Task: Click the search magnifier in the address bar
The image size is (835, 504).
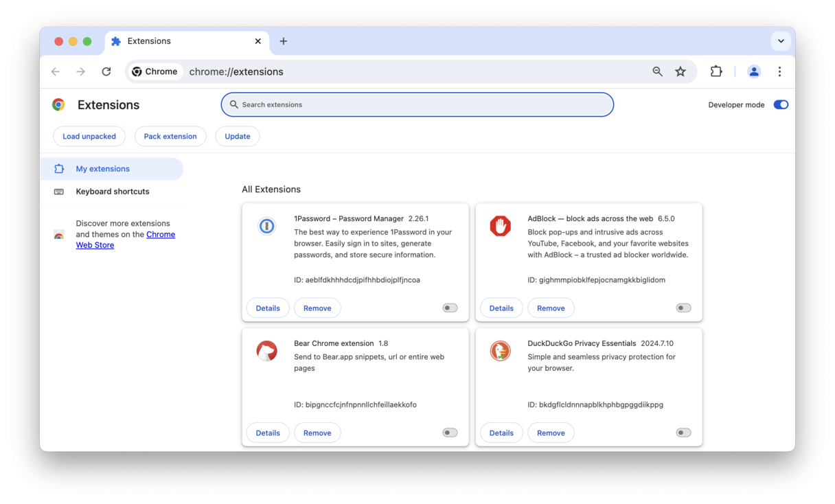Action: pyautogui.click(x=657, y=71)
